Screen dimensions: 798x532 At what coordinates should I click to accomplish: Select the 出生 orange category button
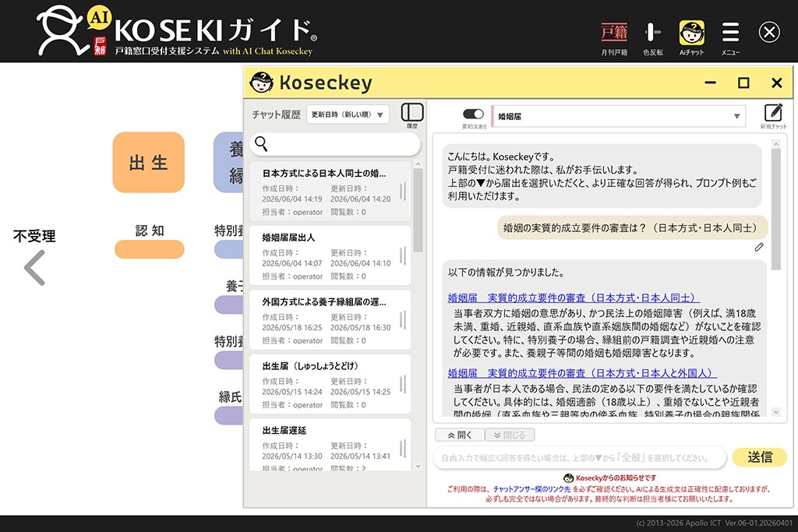tap(148, 162)
